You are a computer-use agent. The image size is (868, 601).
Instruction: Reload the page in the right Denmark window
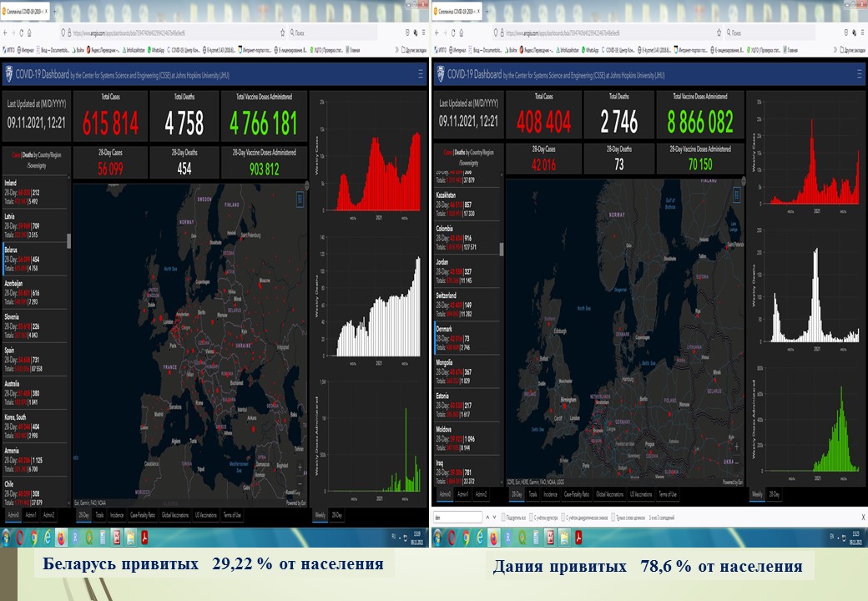[x=454, y=33]
